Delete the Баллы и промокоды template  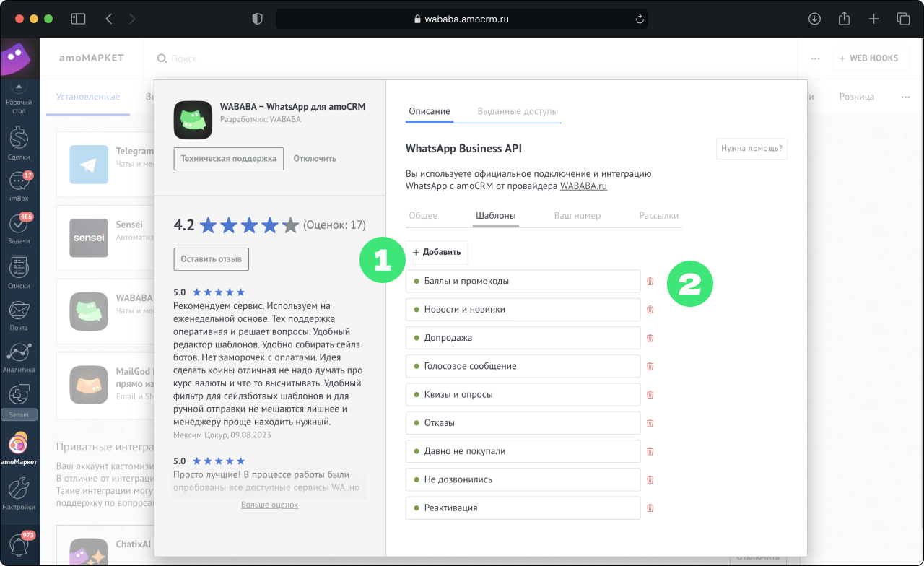click(650, 282)
